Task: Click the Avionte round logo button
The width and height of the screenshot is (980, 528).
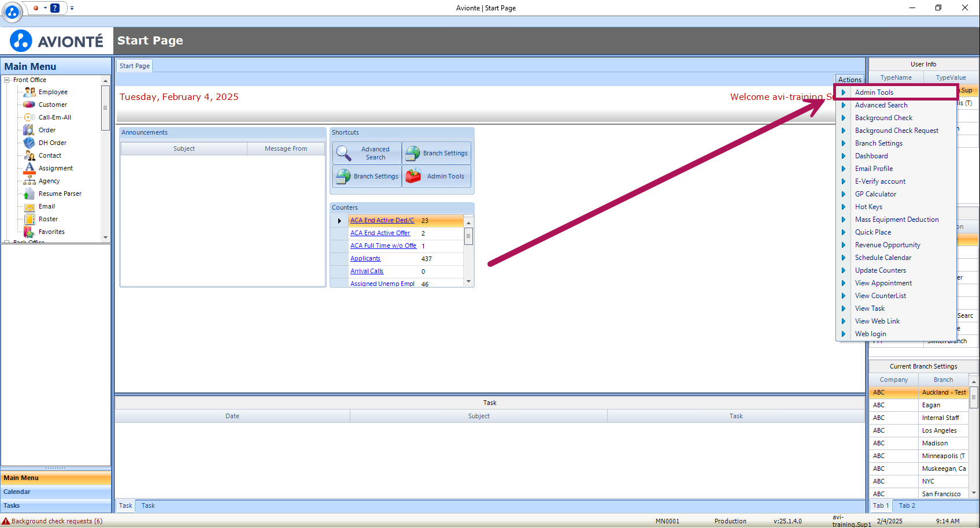Action: pos(12,11)
